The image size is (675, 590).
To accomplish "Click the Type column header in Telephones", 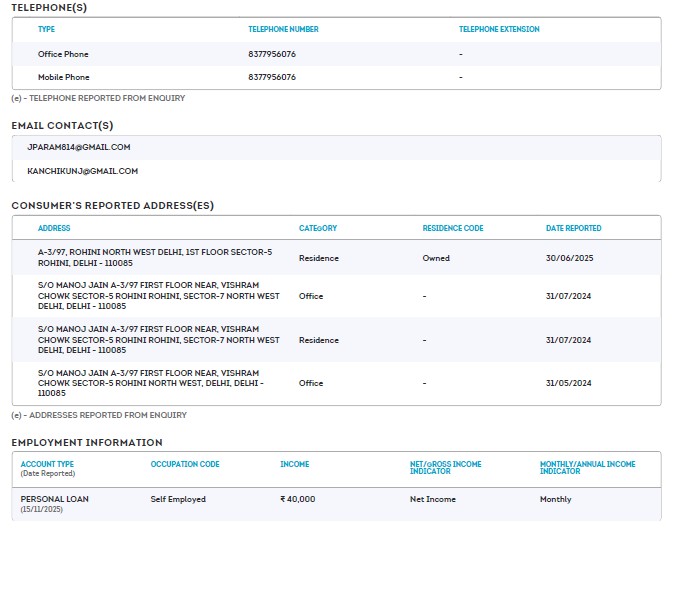I will [46, 29].
